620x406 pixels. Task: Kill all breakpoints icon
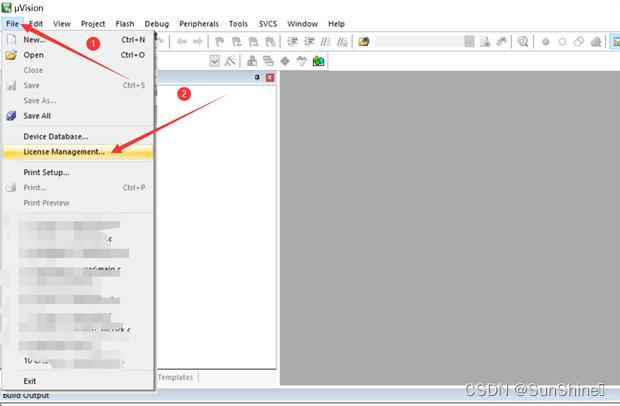coord(596,42)
